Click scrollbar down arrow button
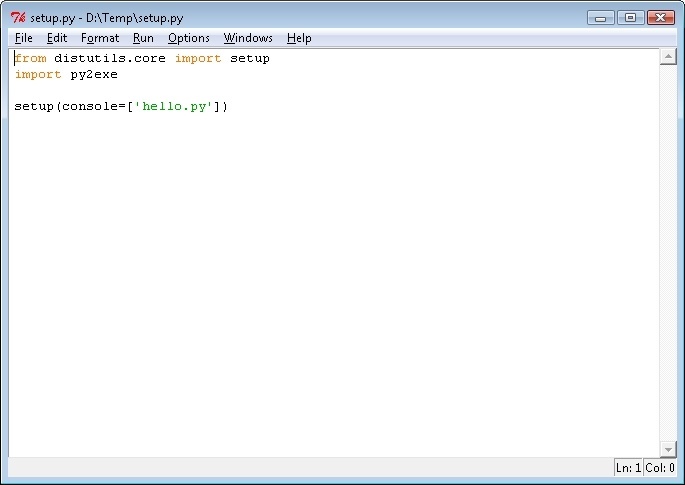This screenshot has height=485, width=685. 668,449
